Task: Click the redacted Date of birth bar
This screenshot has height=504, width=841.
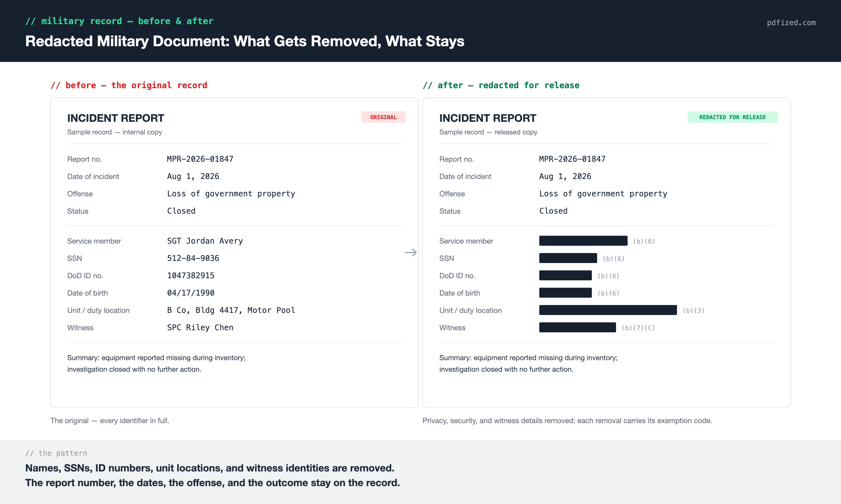Action: click(565, 293)
